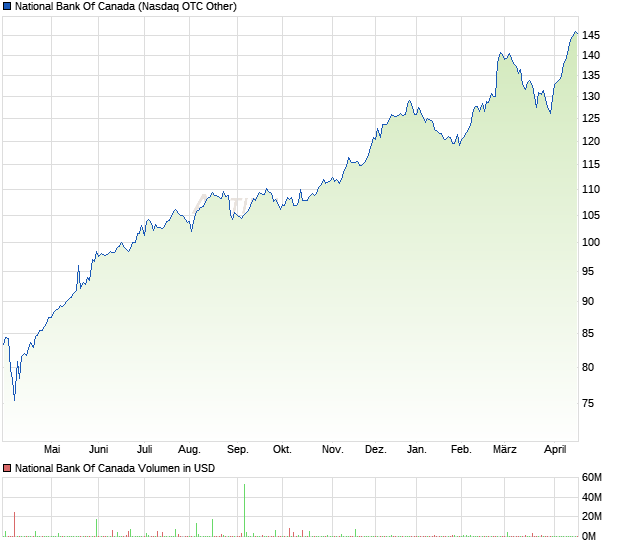Click the 'Dez.' month label

[x=376, y=449]
